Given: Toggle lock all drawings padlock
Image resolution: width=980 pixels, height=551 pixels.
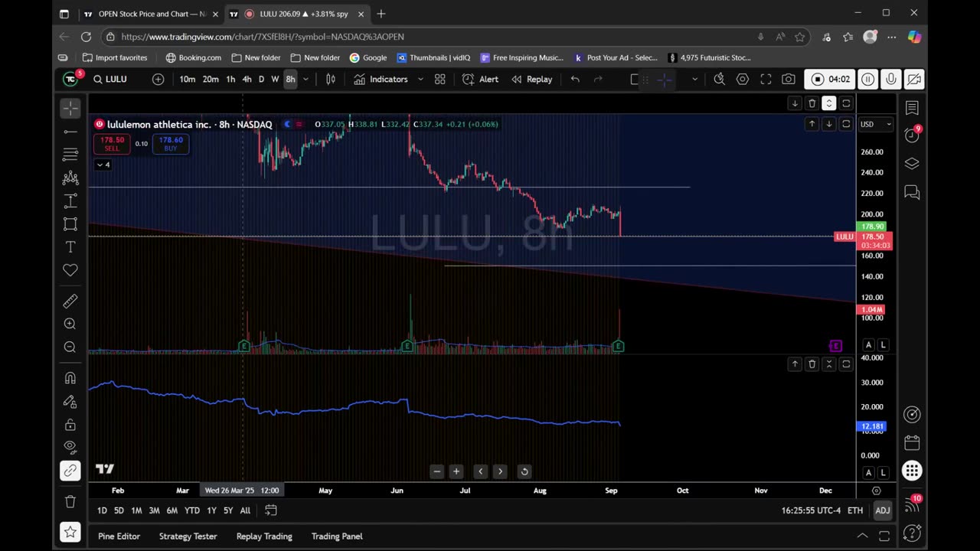Looking at the screenshot, I should coord(70,424).
